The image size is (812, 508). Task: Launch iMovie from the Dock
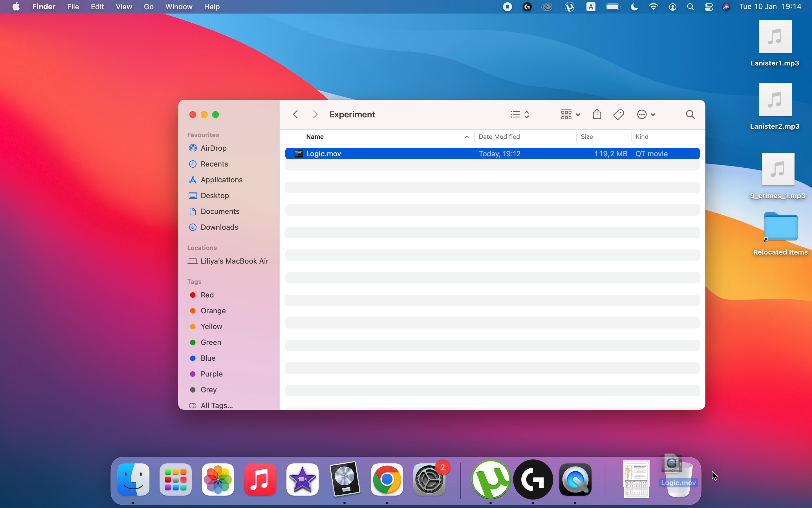coord(303,480)
